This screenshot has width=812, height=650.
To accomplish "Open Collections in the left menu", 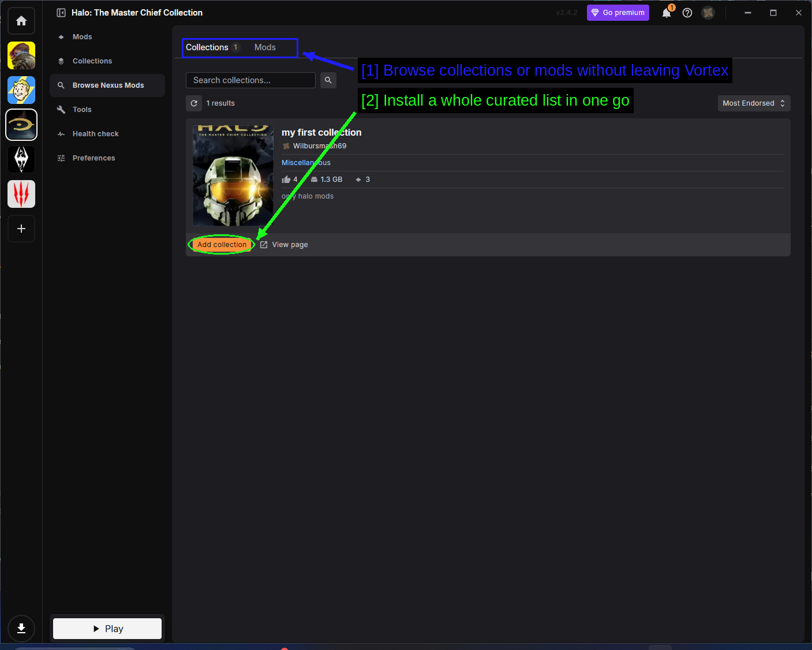I will click(107, 61).
